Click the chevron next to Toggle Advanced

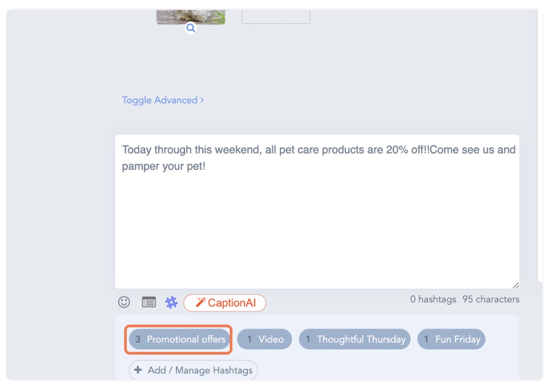click(202, 100)
